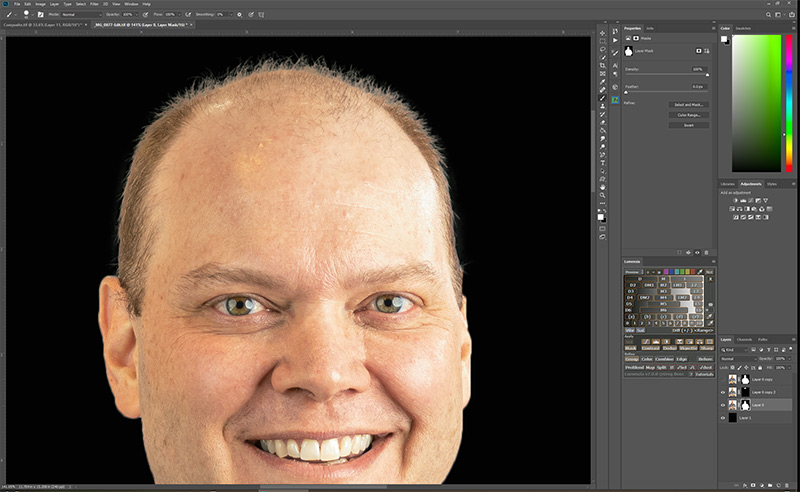This screenshot has width=800, height=492.
Task: Open the Window menu
Action: pos(131,4)
